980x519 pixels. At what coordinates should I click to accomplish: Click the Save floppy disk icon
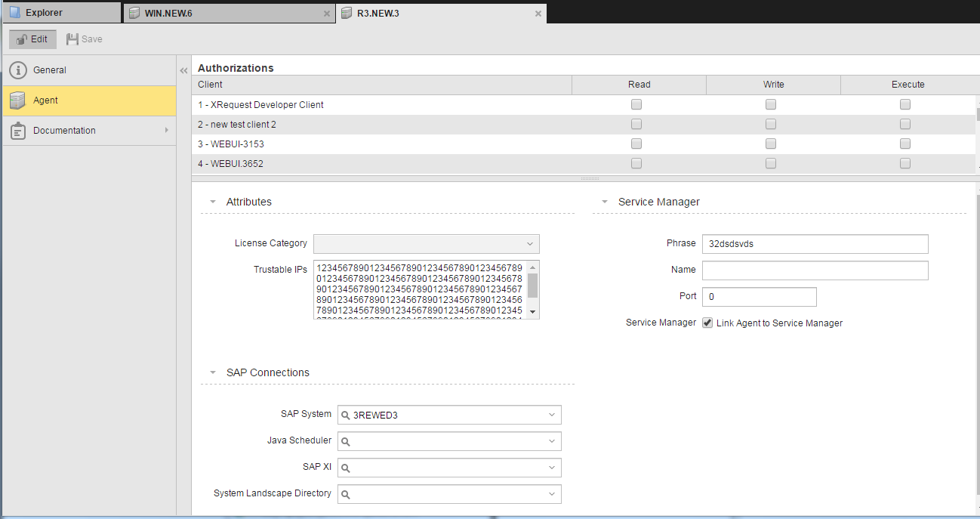coord(72,39)
